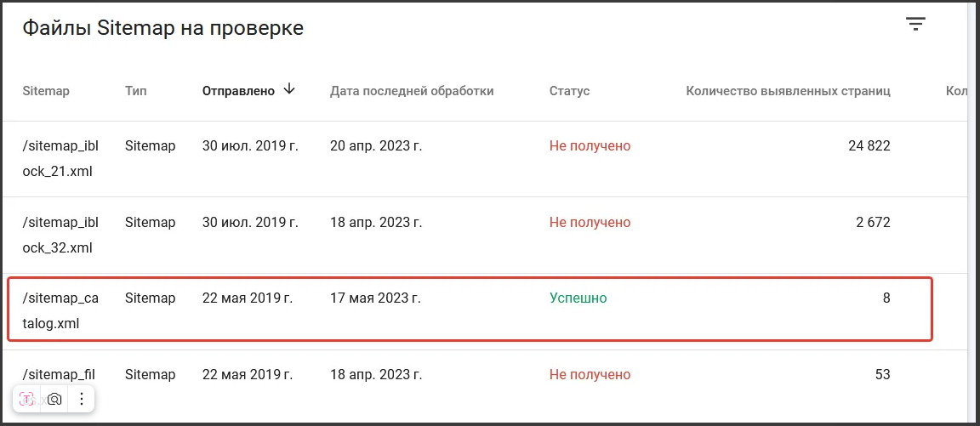Click Количество выявленных страниц column header

point(788,91)
